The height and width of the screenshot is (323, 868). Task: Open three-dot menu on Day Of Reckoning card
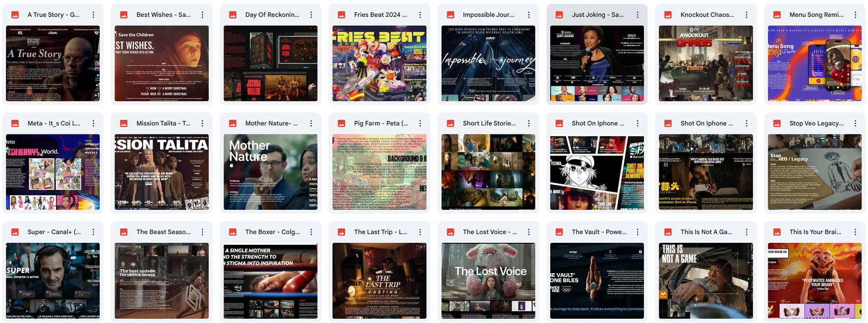[x=311, y=15]
